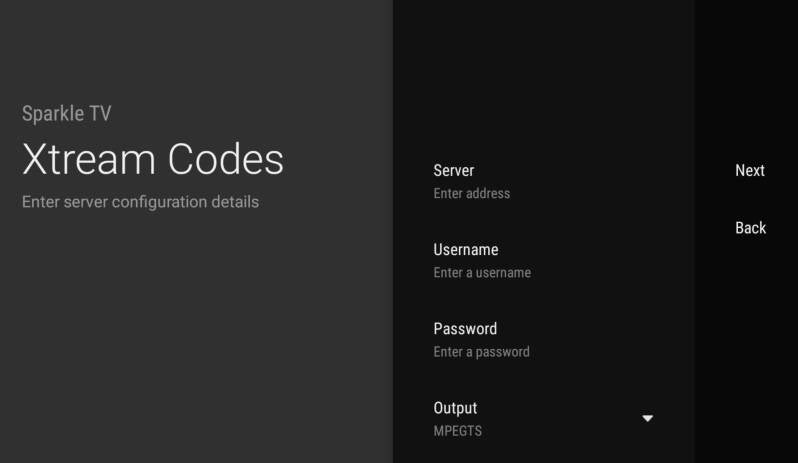The image size is (798, 463).
Task: Expand the Output dropdown arrow
Action: click(x=647, y=418)
